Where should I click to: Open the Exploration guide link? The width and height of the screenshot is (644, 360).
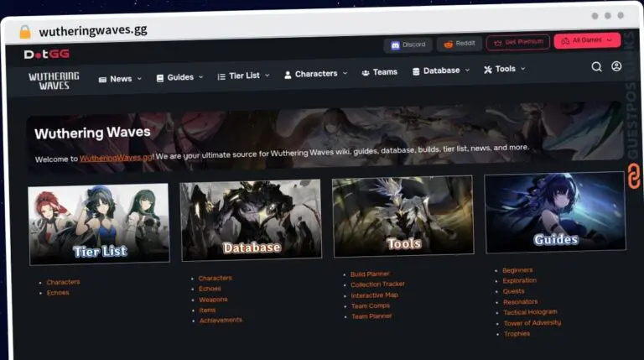(520, 280)
